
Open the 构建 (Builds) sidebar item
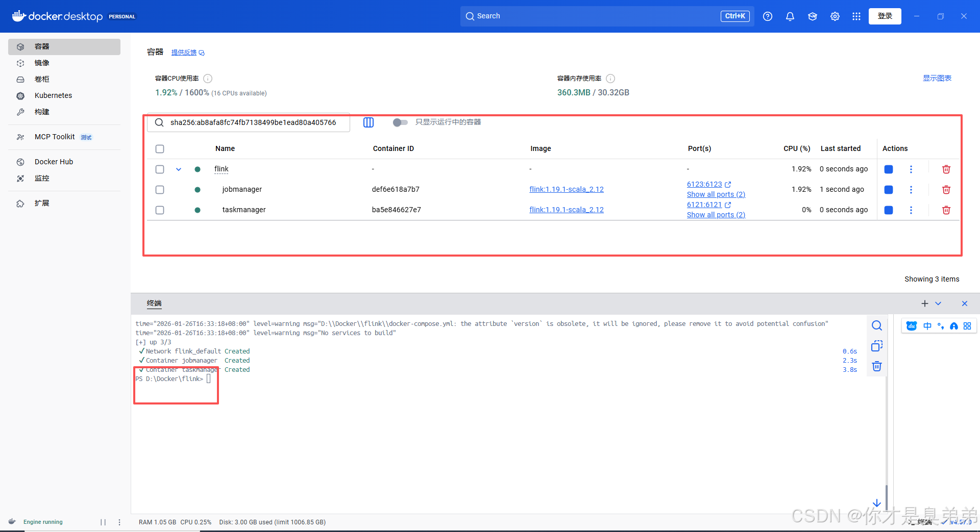click(x=64, y=112)
